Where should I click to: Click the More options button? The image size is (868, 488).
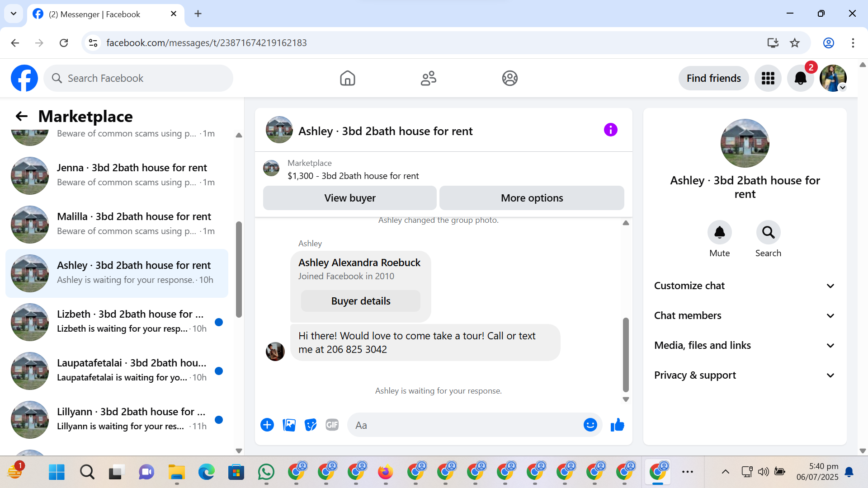click(x=532, y=198)
